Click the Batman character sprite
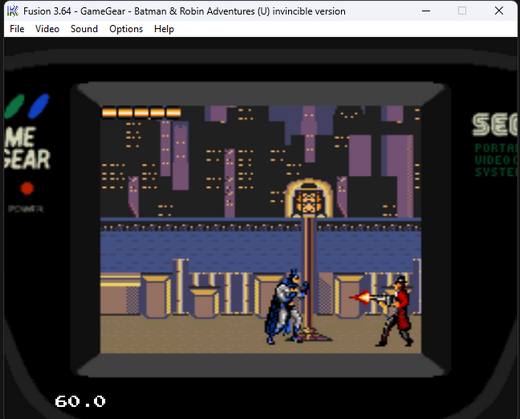The height and width of the screenshot is (419, 520). (x=287, y=307)
